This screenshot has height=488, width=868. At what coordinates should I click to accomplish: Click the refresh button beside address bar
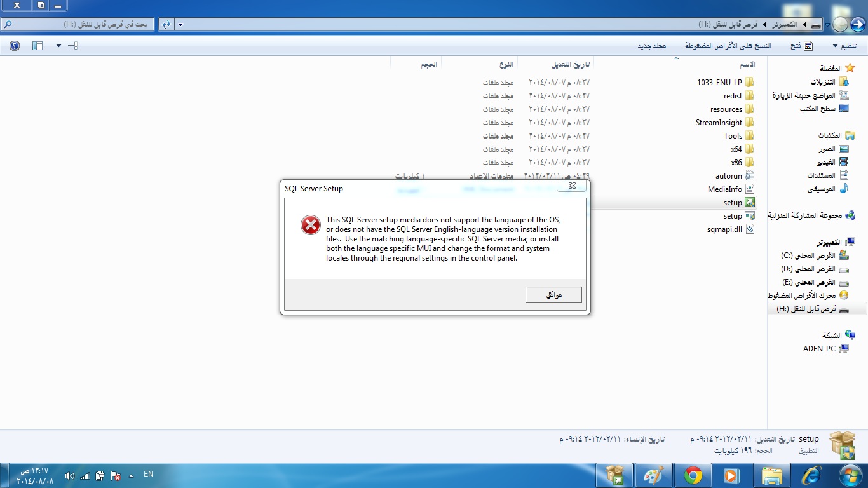(166, 24)
